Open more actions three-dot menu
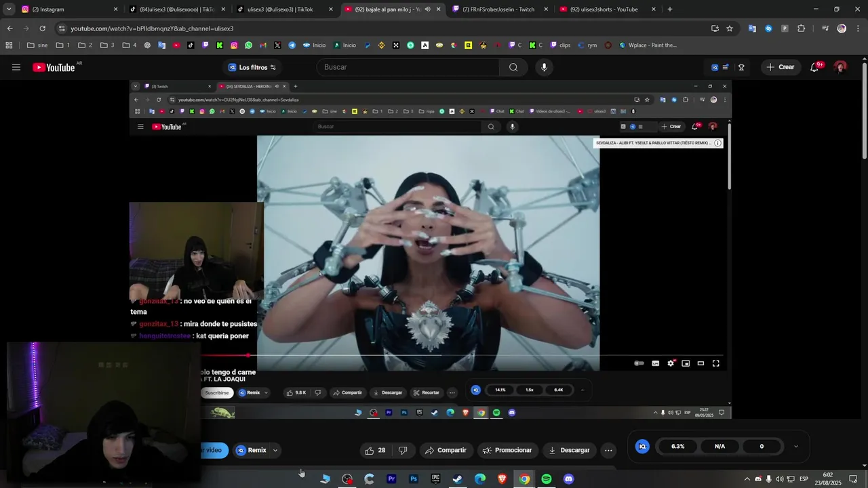Screen dimensions: 868x488 pyautogui.click(x=608, y=450)
